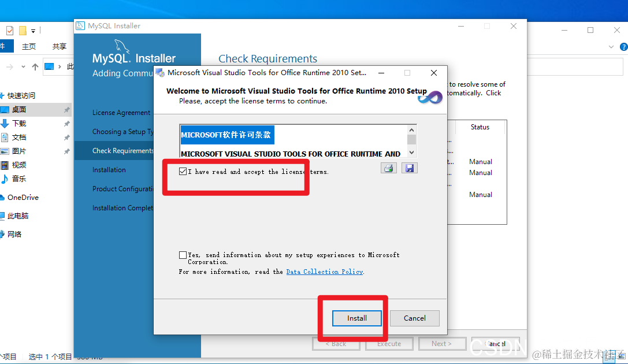Open 此电脑 in File Explorer sidebar

click(x=18, y=216)
